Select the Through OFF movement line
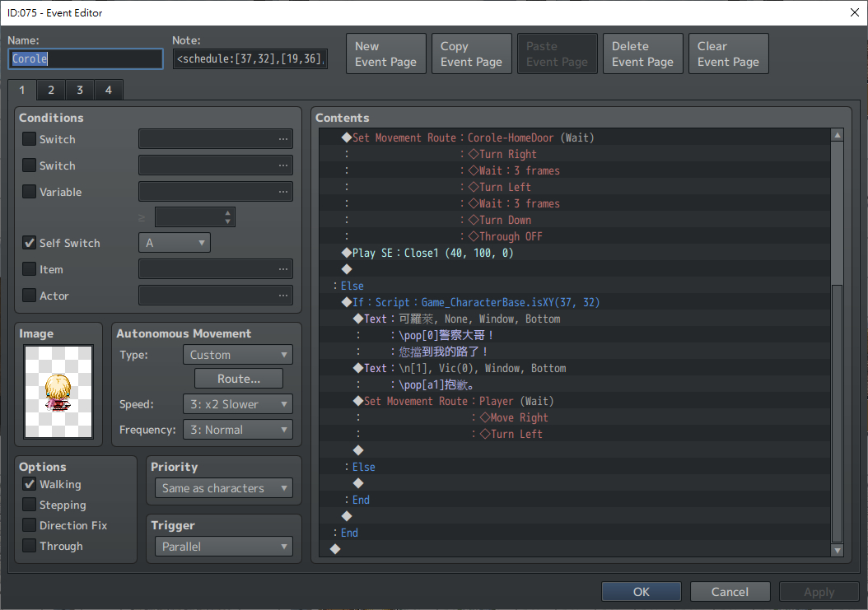Viewport: 868px width, 610px height. [574, 236]
